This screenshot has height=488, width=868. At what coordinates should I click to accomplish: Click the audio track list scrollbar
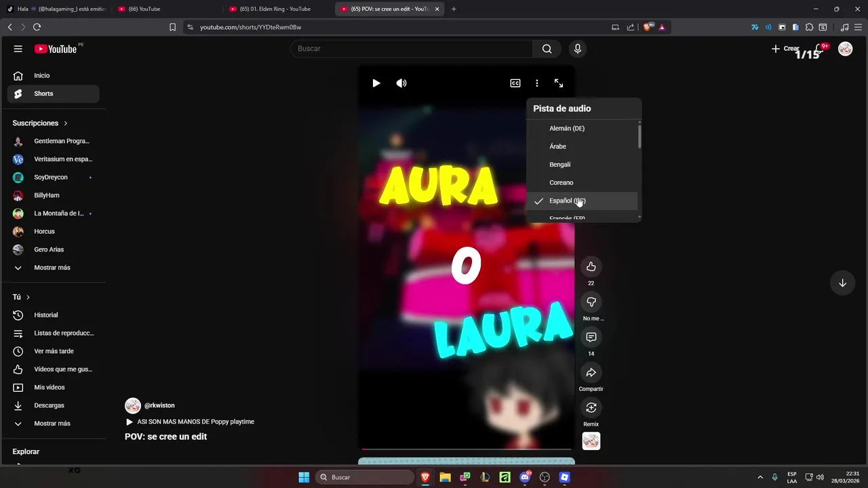pos(639,136)
